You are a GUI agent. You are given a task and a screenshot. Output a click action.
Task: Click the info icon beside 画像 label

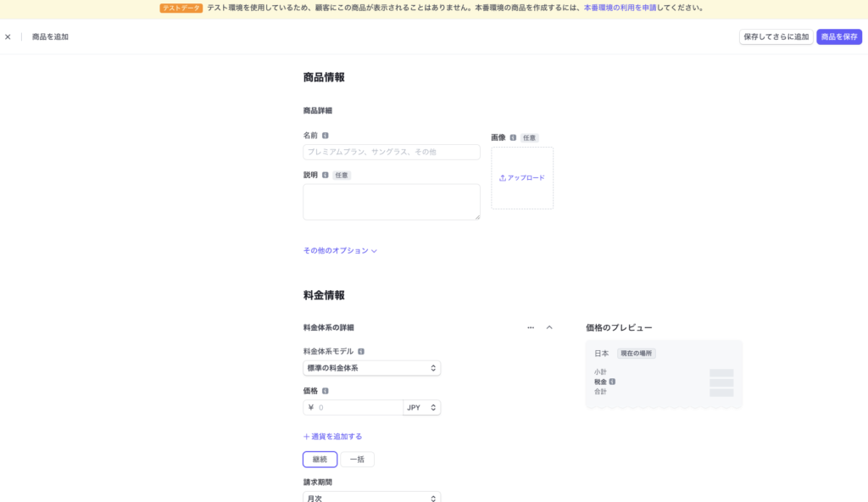tap(513, 137)
